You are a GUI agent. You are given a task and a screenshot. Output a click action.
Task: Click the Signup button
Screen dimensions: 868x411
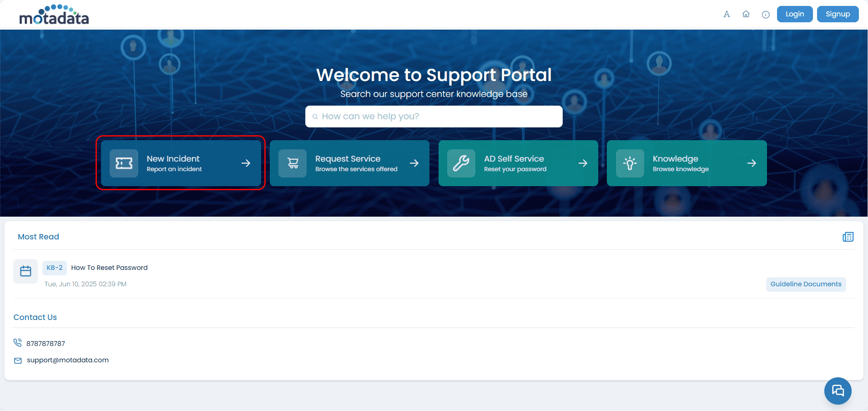click(x=838, y=14)
